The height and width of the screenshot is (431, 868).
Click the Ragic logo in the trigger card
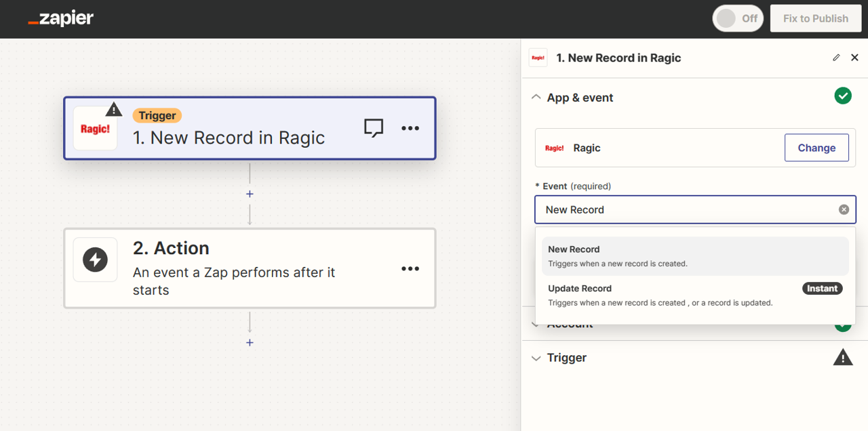coord(95,128)
